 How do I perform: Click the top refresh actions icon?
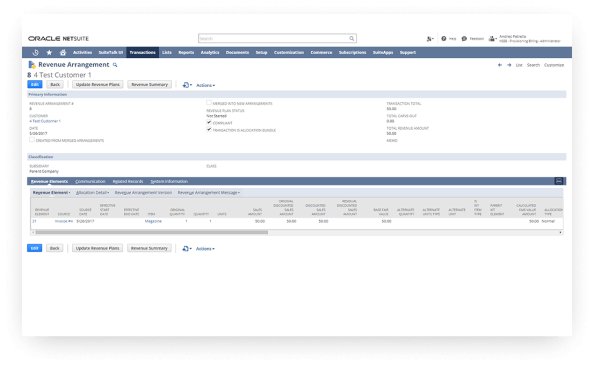(186, 85)
